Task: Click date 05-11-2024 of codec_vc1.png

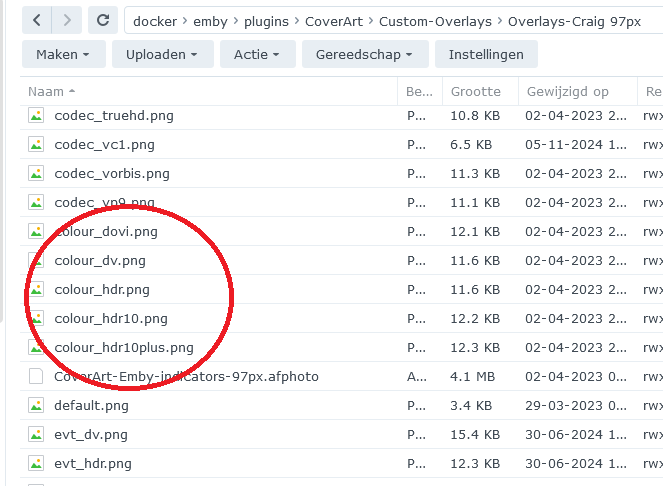Action: click(x=576, y=145)
